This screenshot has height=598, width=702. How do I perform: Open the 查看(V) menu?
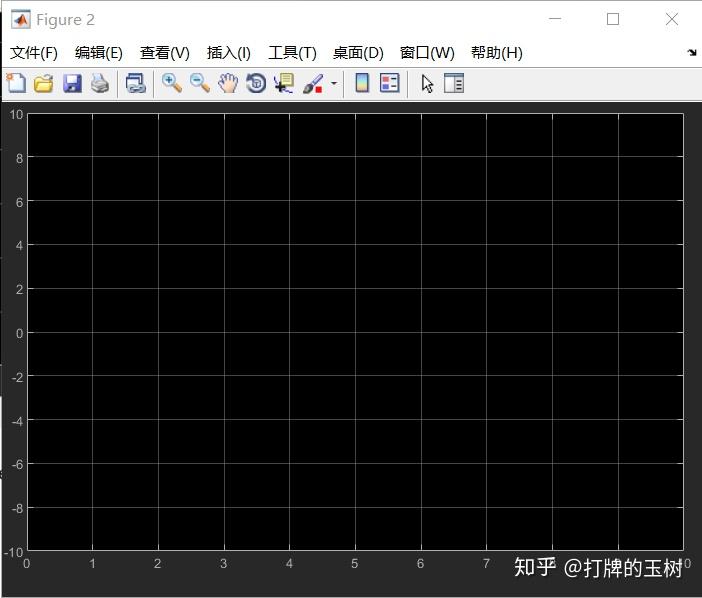165,53
